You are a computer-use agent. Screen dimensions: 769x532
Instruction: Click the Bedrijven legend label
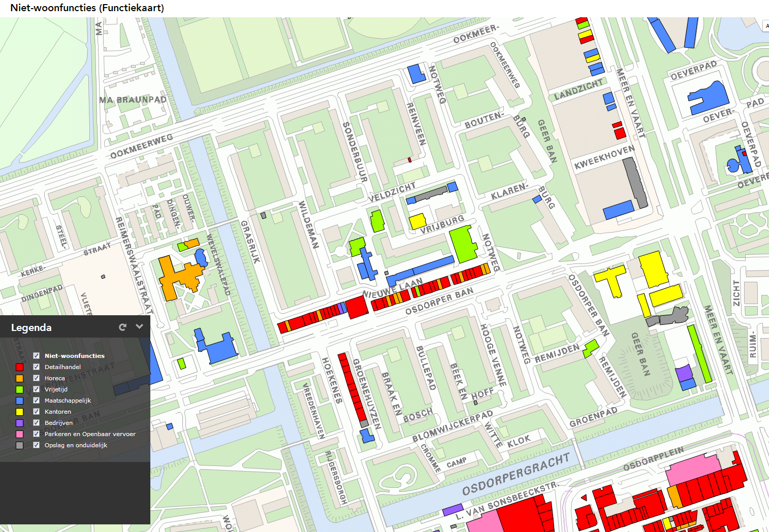(x=58, y=423)
